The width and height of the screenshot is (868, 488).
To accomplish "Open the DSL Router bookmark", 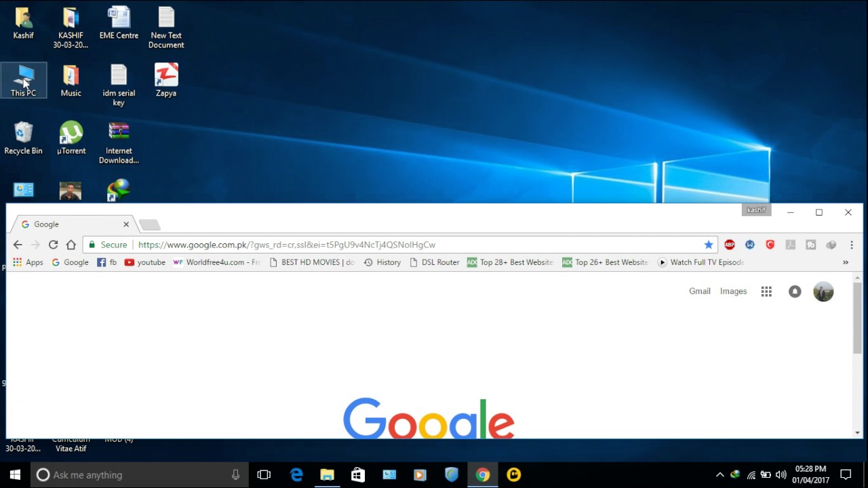I will pos(435,262).
